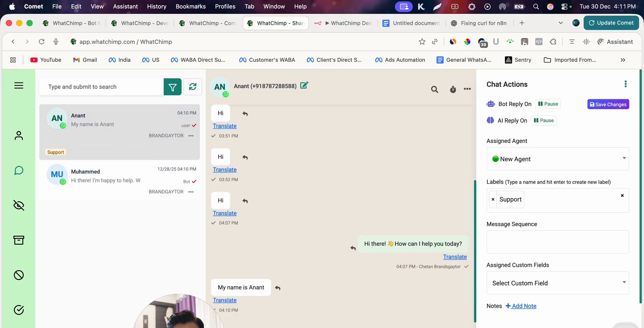Open the Gmail bookmark

[85, 60]
